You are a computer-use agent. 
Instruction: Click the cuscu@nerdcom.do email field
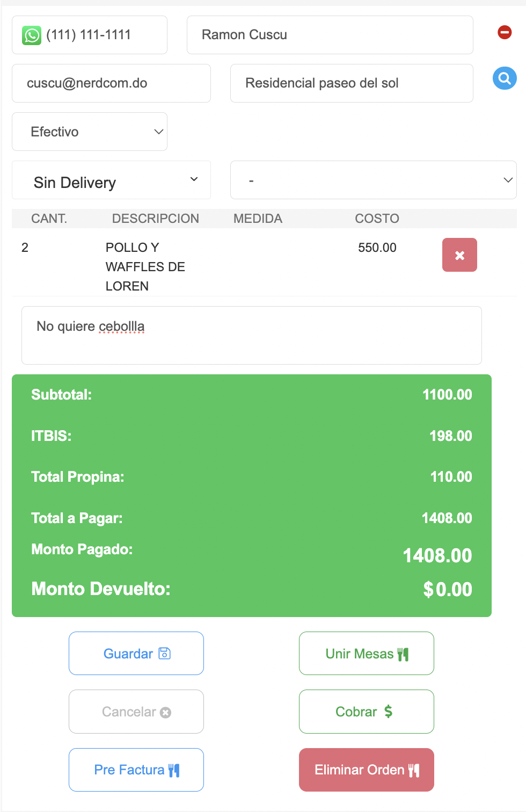click(x=111, y=83)
